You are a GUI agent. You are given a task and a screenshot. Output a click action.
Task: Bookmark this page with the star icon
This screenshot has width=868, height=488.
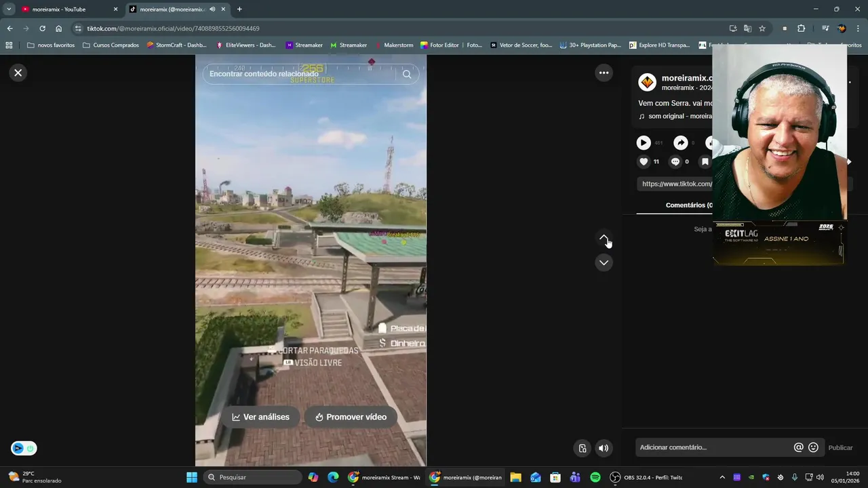[x=762, y=28]
